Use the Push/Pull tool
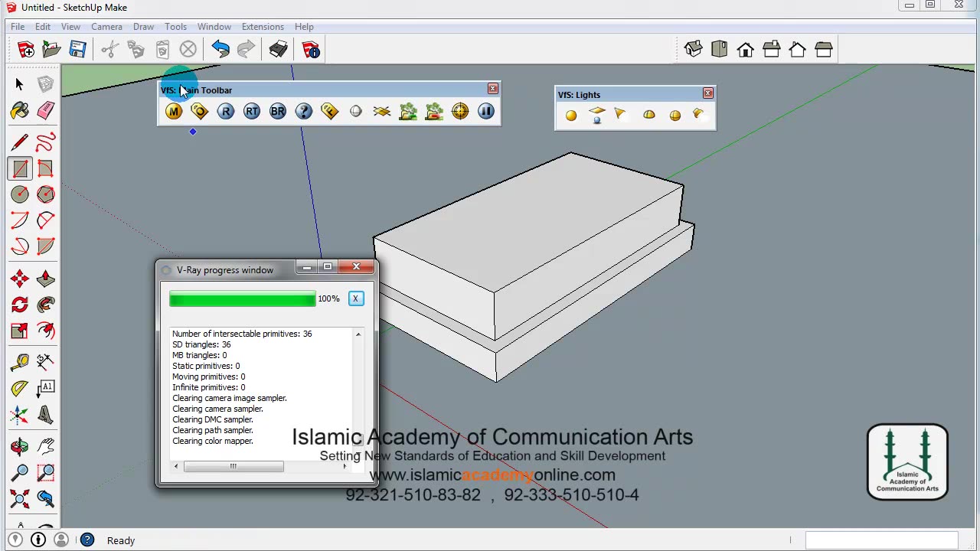 pyautogui.click(x=45, y=279)
